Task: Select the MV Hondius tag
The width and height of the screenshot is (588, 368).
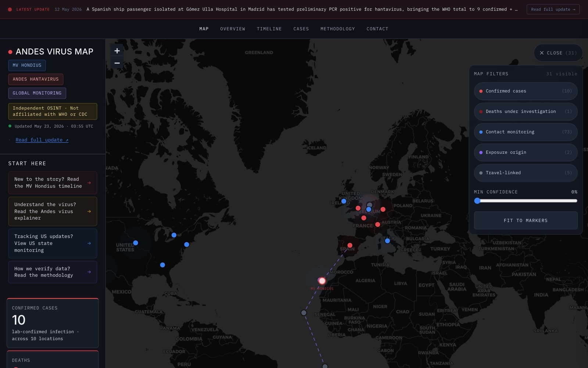Action: coord(27,66)
